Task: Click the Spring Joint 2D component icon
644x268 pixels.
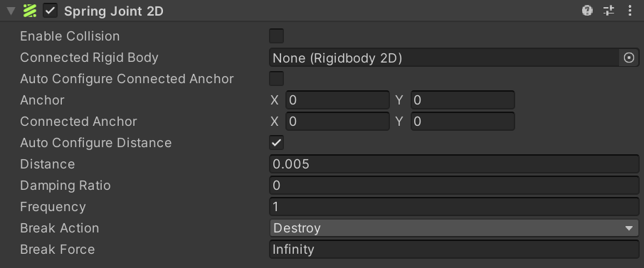Action: tap(30, 11)
